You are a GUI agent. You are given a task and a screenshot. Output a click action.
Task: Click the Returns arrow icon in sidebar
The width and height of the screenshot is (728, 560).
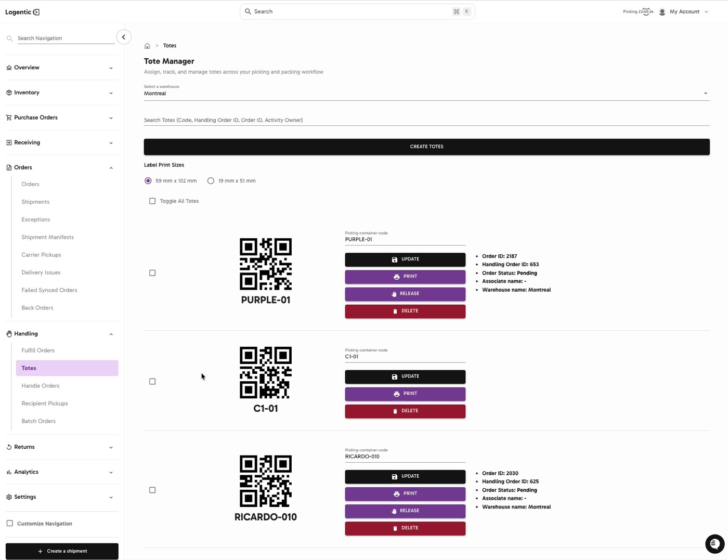click(x=9, y=447)
